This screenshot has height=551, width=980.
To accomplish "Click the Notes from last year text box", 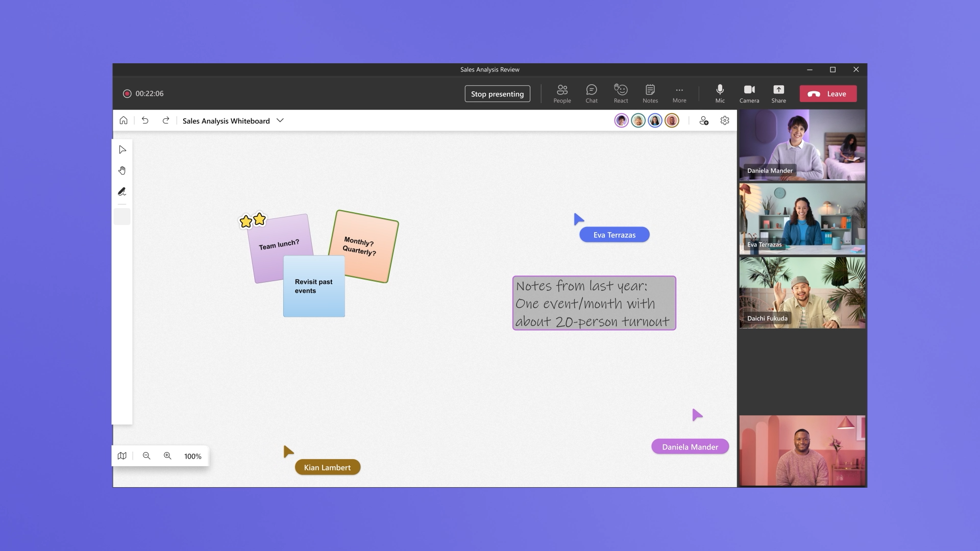I will coord(594,303).
